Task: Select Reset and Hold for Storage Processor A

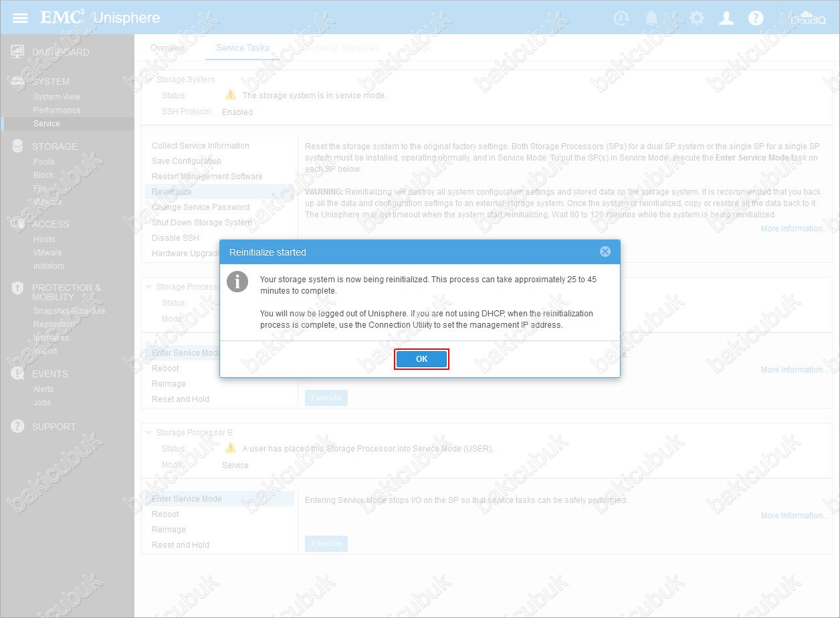Action: click(x=181, y=399)
